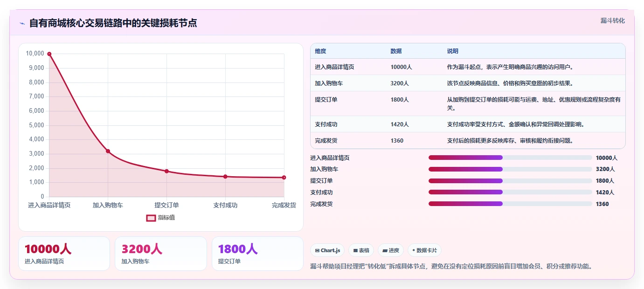This screenshot has height=289, width=644.
Task: Click the 3200人 value in the table
Action: [x=400, y=83]
